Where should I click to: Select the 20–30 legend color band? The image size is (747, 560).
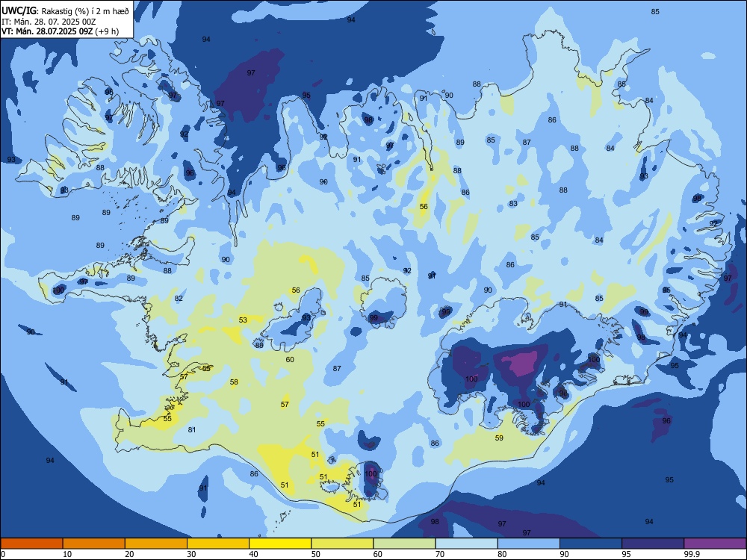[x=156, y=544]
